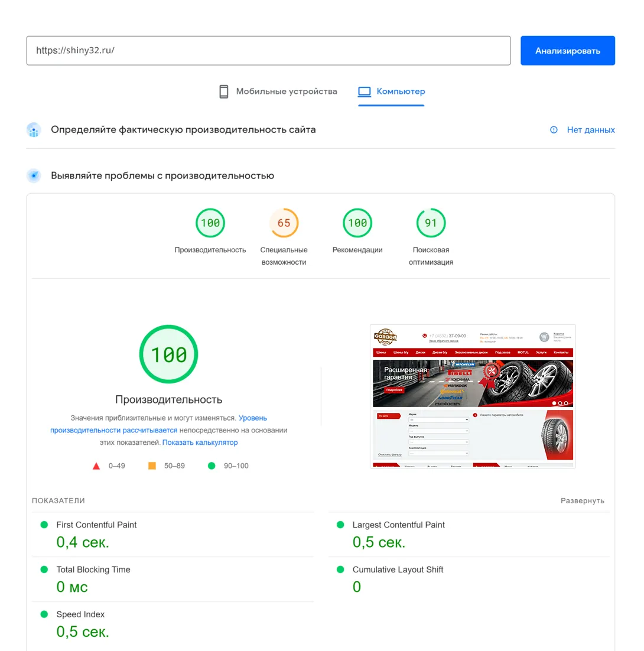Click the ПОКАЗАТЕЛИ section heading

58,501
